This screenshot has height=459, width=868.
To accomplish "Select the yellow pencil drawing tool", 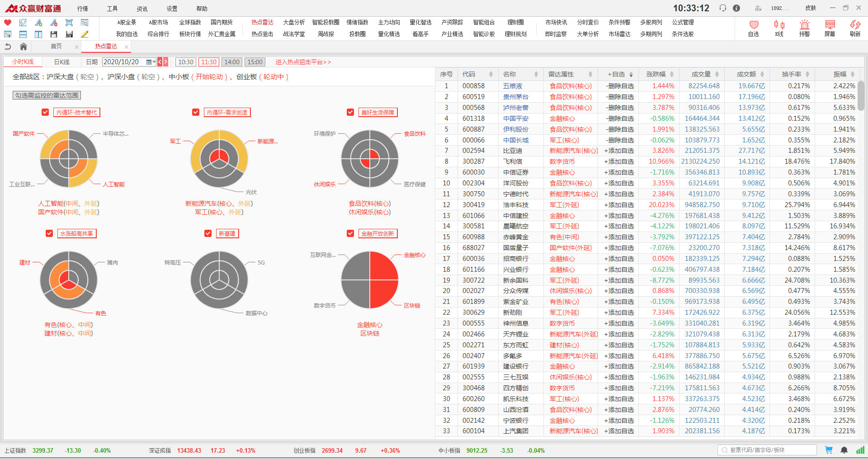I will pos(85,34).
